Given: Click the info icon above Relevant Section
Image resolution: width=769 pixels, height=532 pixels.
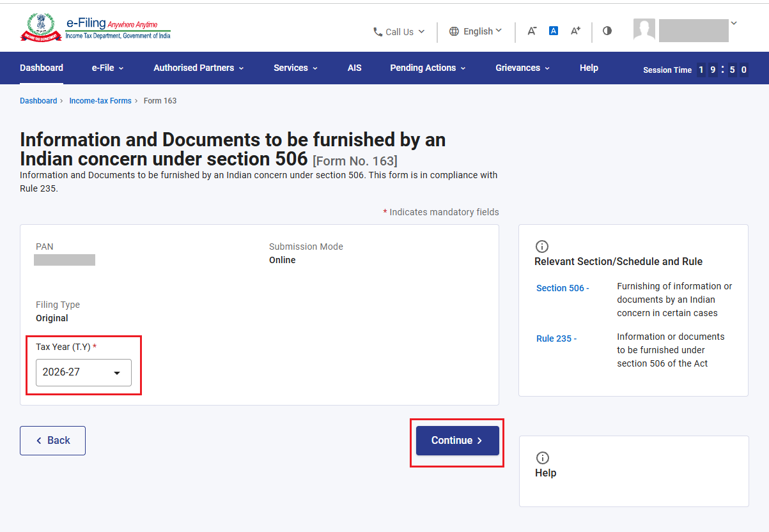Looking at the screenshot, I should [542, 247].
